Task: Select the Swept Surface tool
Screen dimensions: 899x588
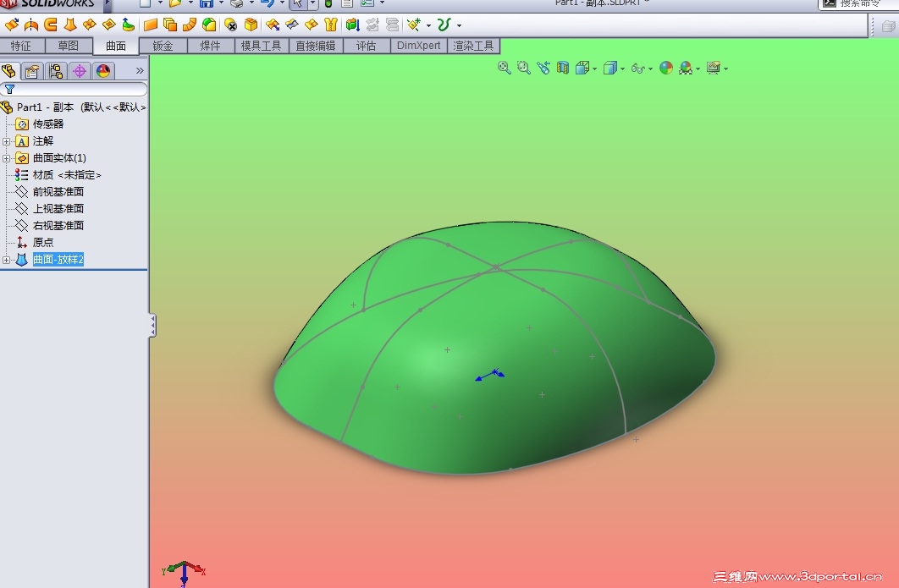Action: (x=51, y=25)
